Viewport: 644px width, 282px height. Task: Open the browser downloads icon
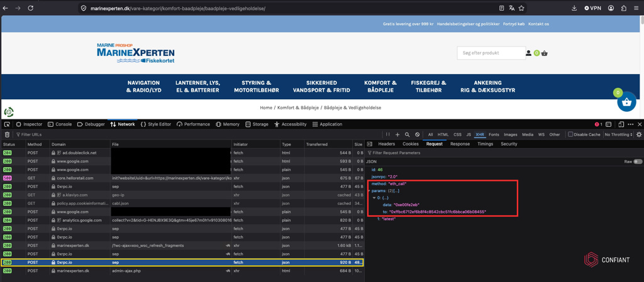pyautogui.click(x=574, y=8)
